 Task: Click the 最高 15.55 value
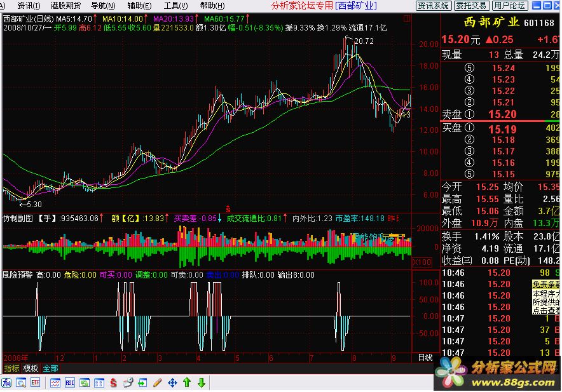click(x=488, y=199)
